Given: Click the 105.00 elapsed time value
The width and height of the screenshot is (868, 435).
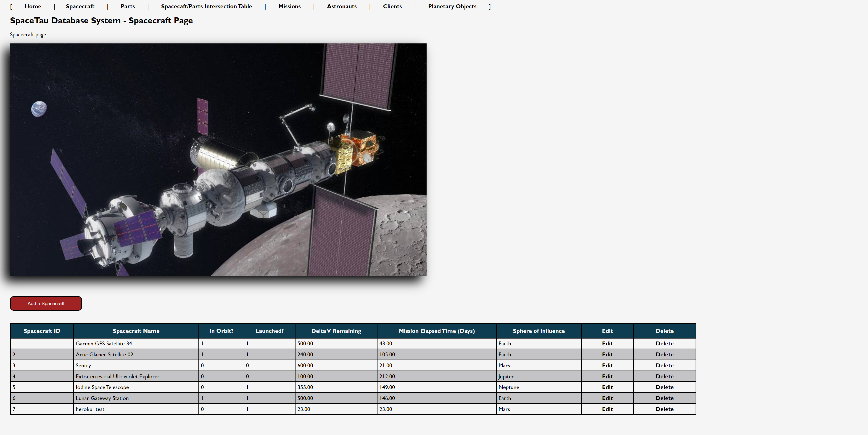Looking at the screenshot, I should point(437,354).
